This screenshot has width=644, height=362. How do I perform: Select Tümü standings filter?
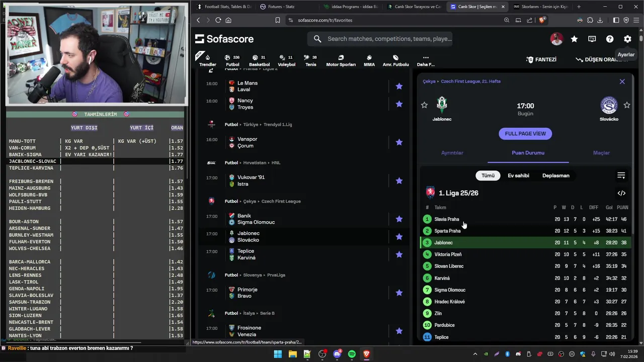[x=488, y=175]
